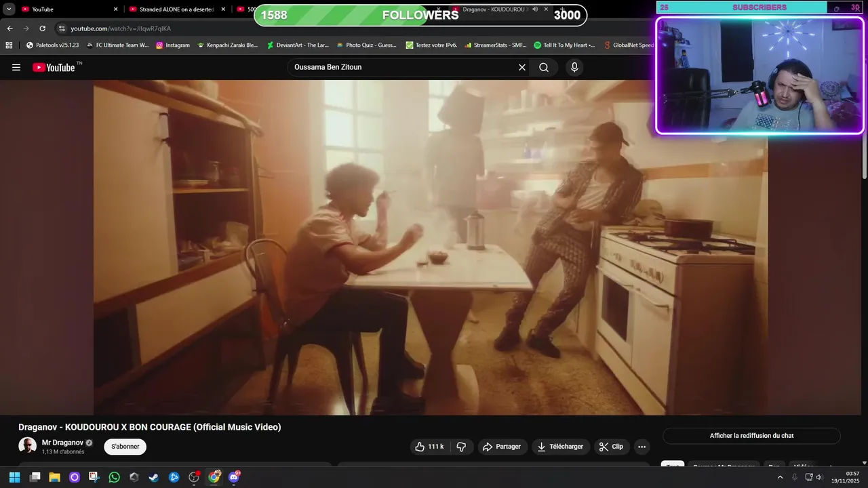Open the Photo Quiz - Guess... bookmark
Image resolution: width=868 pixels, height=488 pixels.
point(366,45)
